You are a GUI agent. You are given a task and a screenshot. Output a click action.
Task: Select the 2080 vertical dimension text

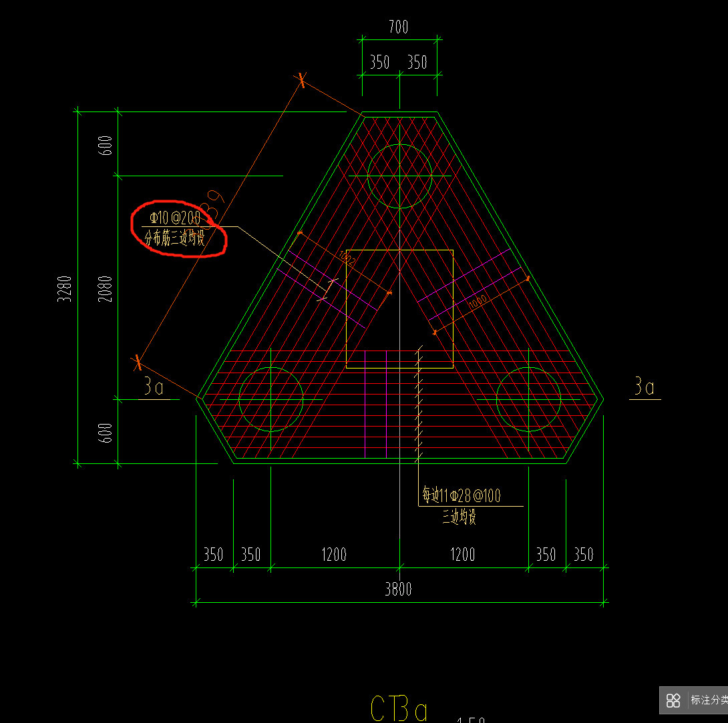[106, 288]
